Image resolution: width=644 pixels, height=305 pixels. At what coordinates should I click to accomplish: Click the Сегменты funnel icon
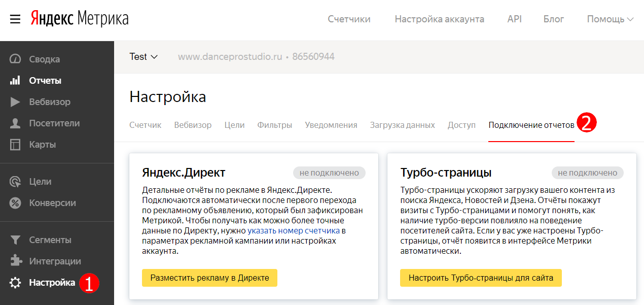(15, 240)
